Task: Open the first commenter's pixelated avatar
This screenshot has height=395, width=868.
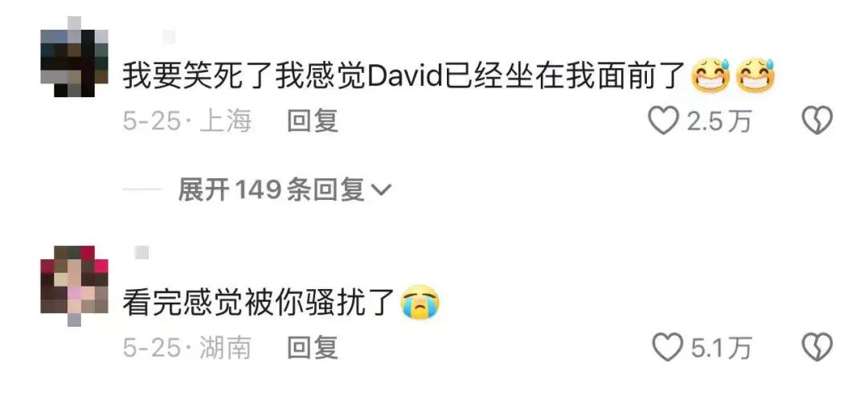Action: point(74,56)
